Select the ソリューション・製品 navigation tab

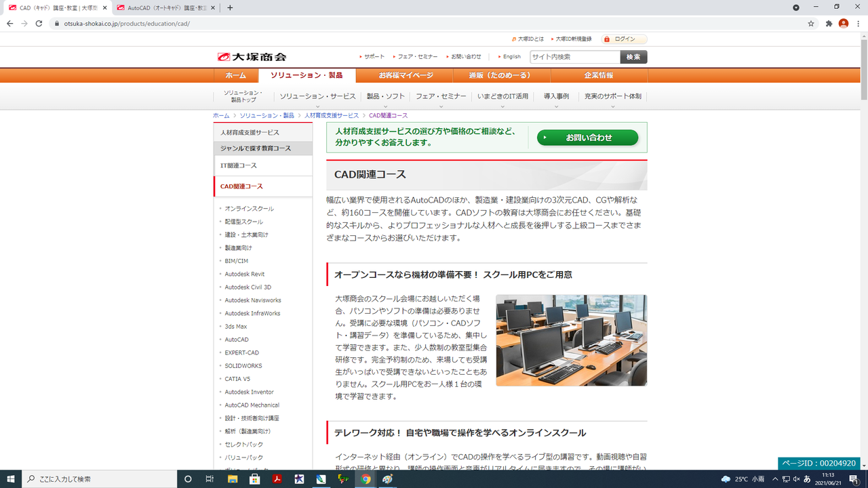click(x=306, y=75)
